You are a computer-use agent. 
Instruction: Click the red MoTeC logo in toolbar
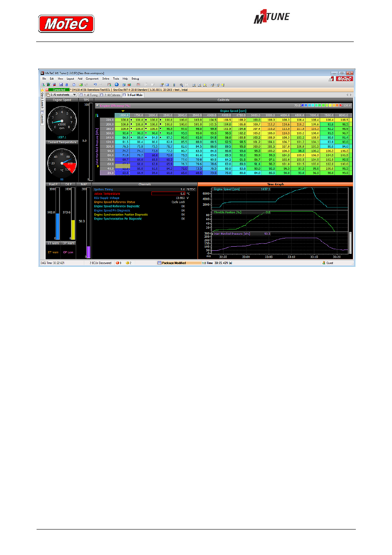(x=344, y=79)
